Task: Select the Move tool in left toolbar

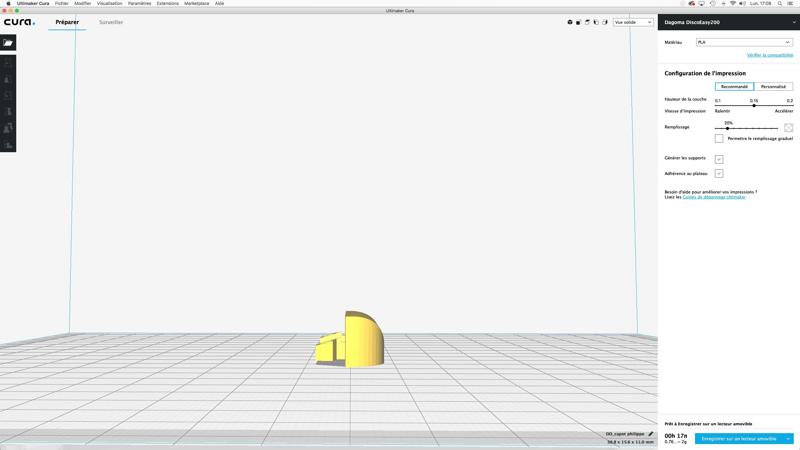Action: 8,63
